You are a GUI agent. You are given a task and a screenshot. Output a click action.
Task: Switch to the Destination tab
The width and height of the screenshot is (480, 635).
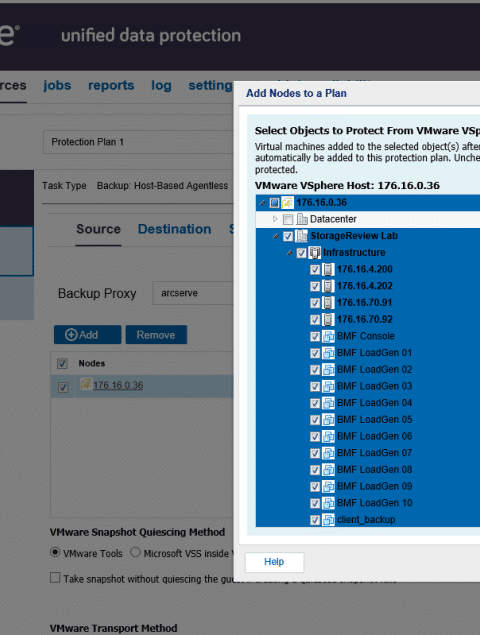click(x=174, y=229)
